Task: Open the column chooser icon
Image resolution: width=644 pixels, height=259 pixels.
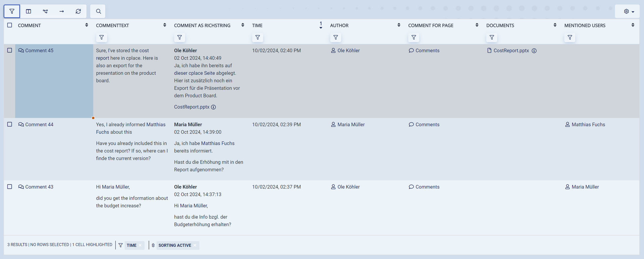Action: 29,11
